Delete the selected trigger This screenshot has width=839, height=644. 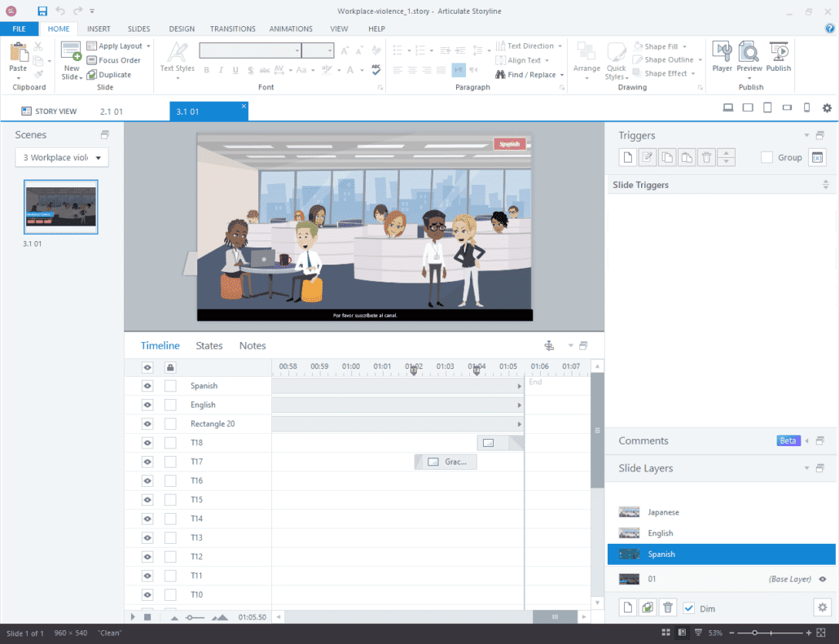(706, 157)
